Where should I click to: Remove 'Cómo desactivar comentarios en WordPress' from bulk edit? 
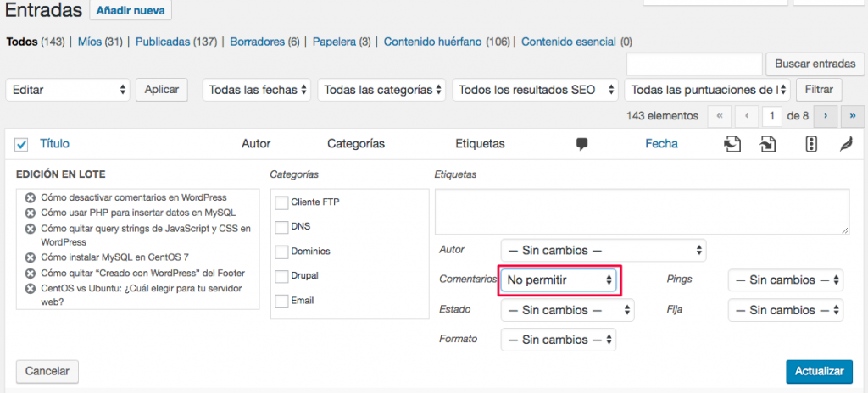[30, 197]
